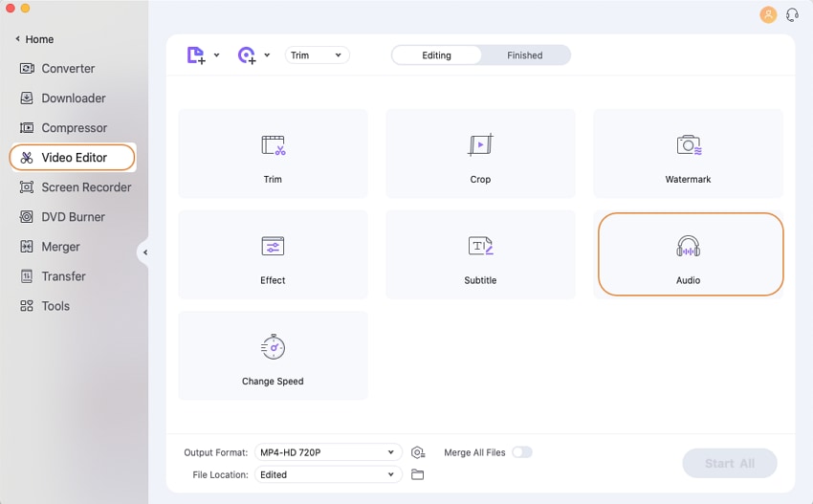Open the Trim mode dropdown
Viewport: 813px width, 504px height.
tap(317, 55)
